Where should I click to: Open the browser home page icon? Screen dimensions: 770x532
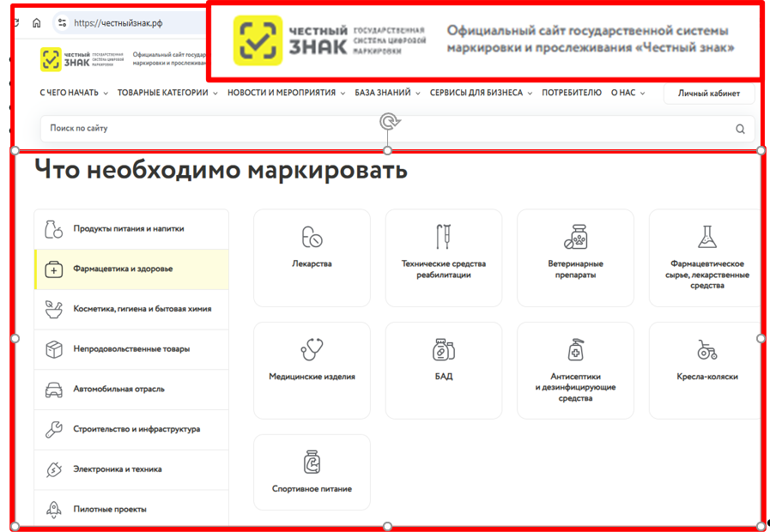pos(36,23)
